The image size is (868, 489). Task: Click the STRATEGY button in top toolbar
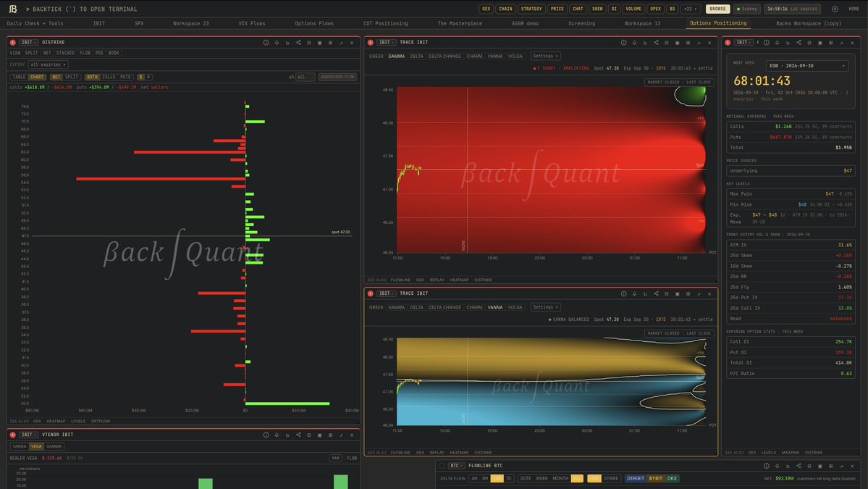coord(531,9)
